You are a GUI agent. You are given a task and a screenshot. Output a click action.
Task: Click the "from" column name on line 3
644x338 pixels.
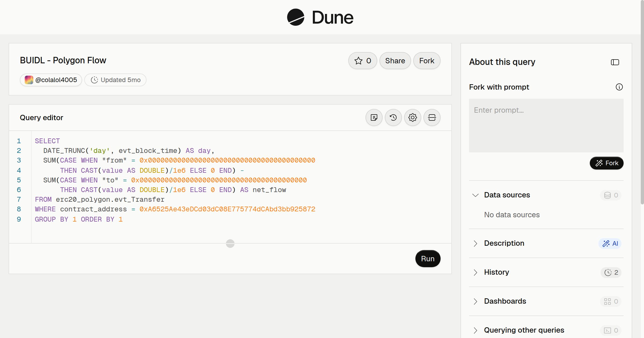coord(114,160)
